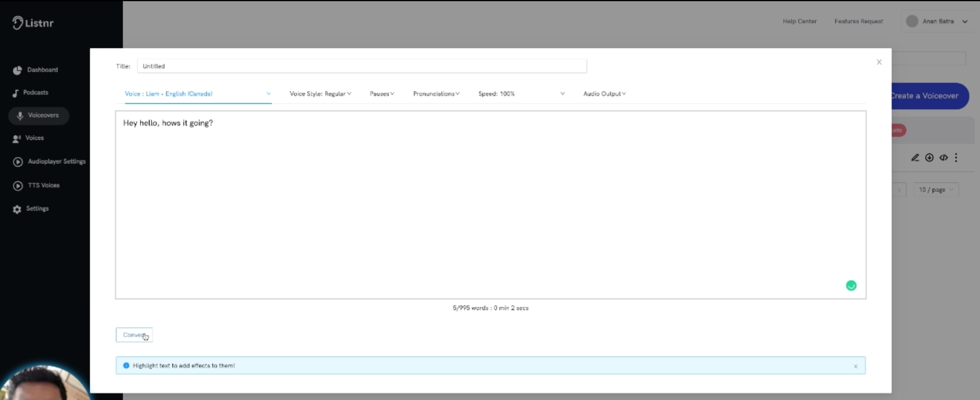Click the pencil edit icon
The width and height of the screenshot is (980, 400).
coord(915,158)
